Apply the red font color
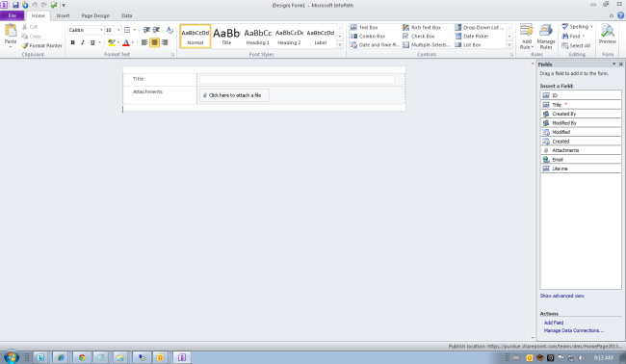The height and width of the screenshot is (364, 626). pos(126,42)
